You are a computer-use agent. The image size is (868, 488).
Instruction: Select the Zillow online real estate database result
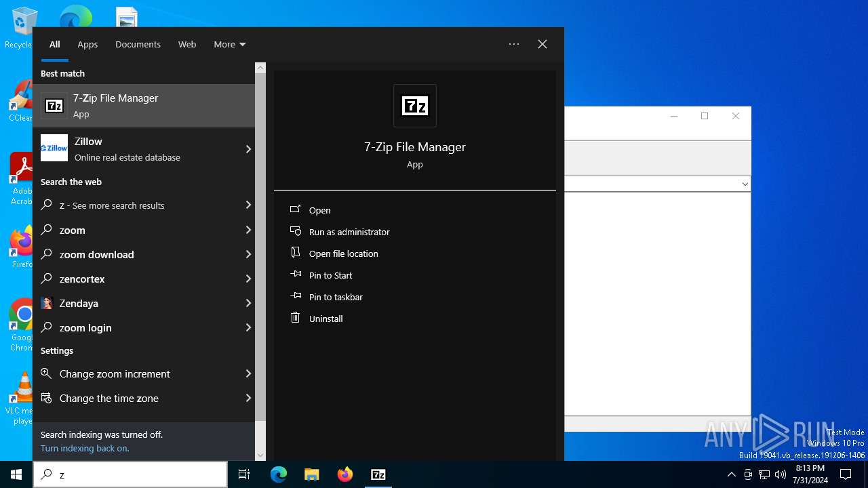point(139,149)
